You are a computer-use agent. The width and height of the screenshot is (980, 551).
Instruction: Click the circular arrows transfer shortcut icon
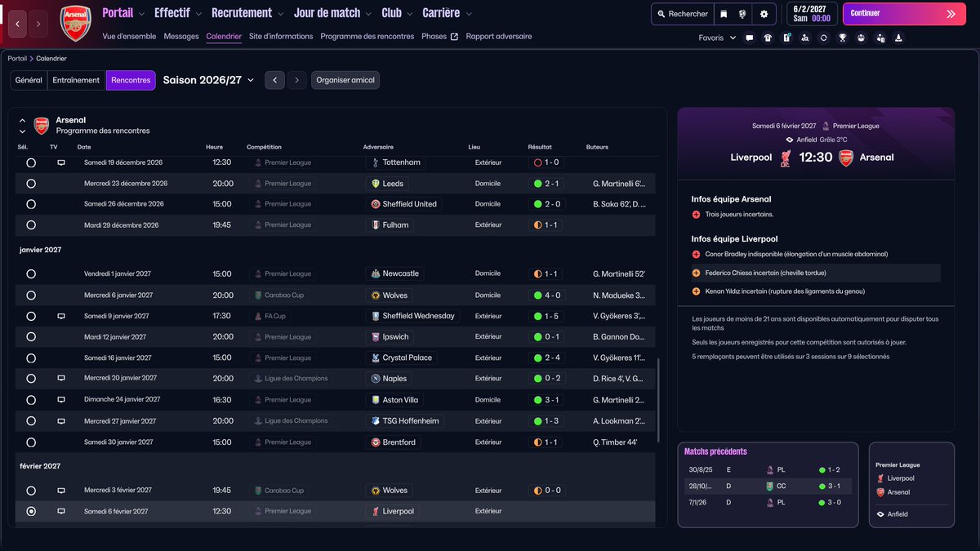[x=824, y=38]
